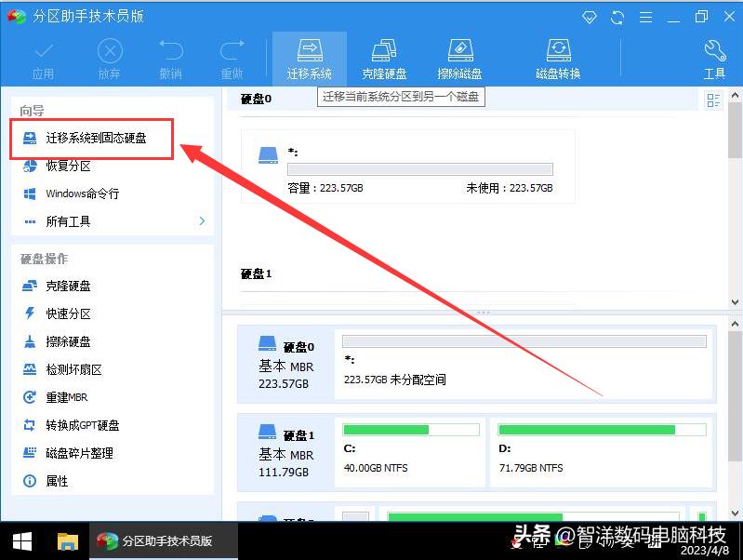Open the 迁移系统 toolbar tool
This screenshot has width=743, height=560.
click(309, 60)
